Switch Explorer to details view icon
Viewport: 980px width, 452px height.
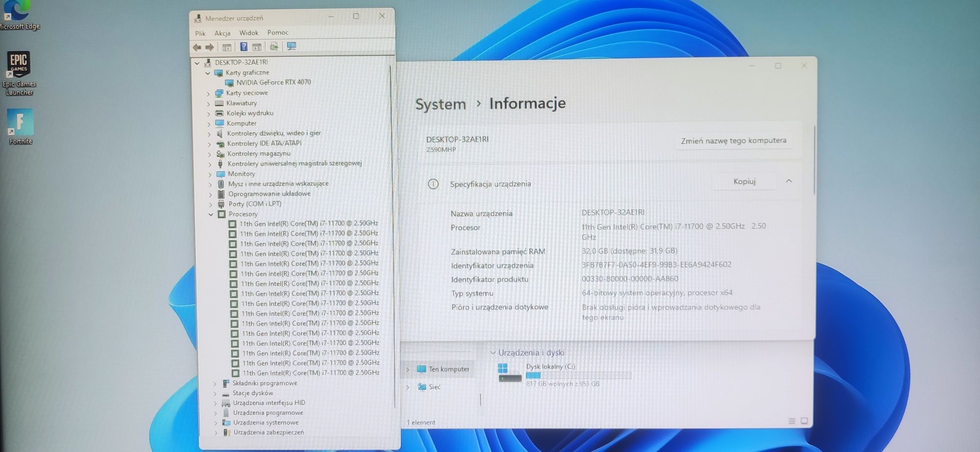792,421
